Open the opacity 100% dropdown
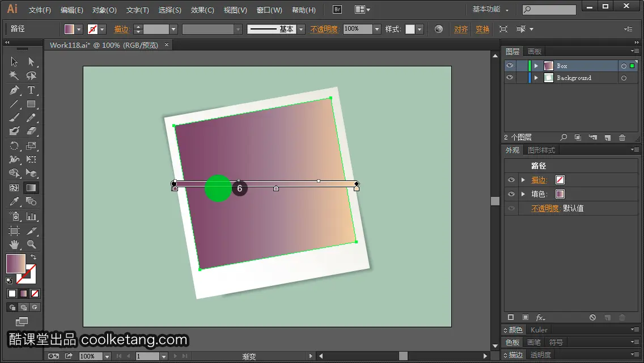The width and height of the screenshot is (644, 363). 376,29
